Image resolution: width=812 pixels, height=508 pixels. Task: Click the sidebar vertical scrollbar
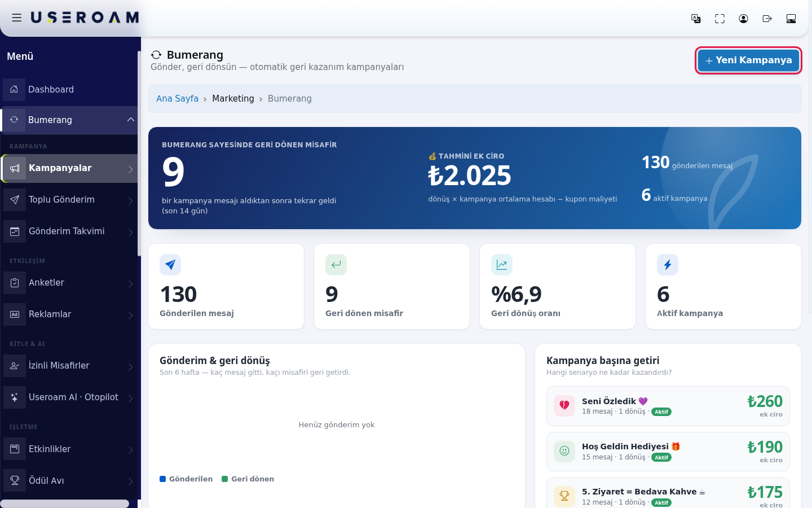pyautogui.click(x=139, y=154)
